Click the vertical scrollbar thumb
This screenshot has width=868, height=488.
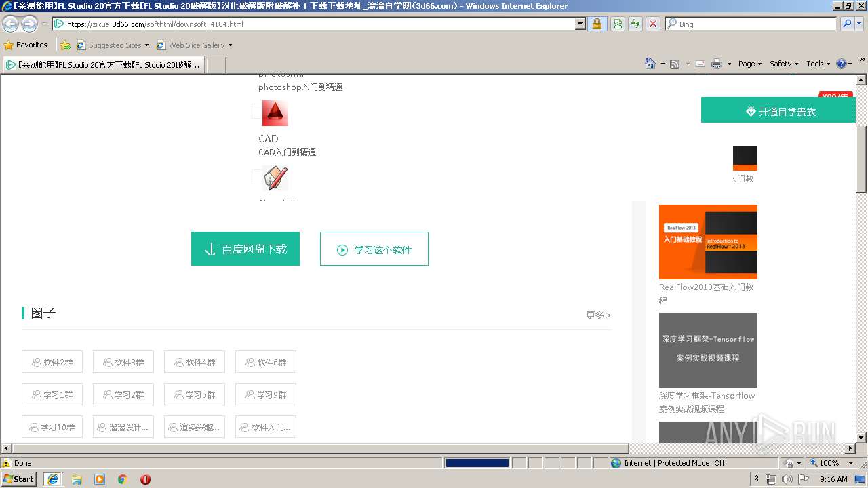[861, 159]
